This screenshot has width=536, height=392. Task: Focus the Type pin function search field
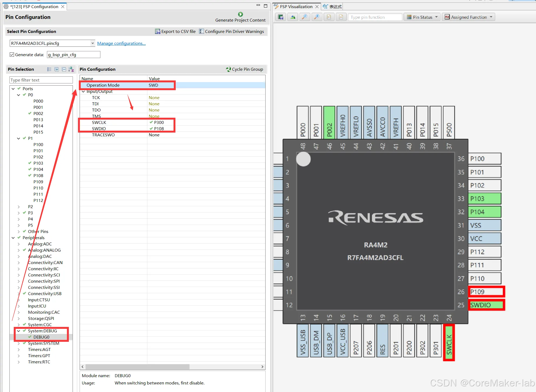pos(375,17)
